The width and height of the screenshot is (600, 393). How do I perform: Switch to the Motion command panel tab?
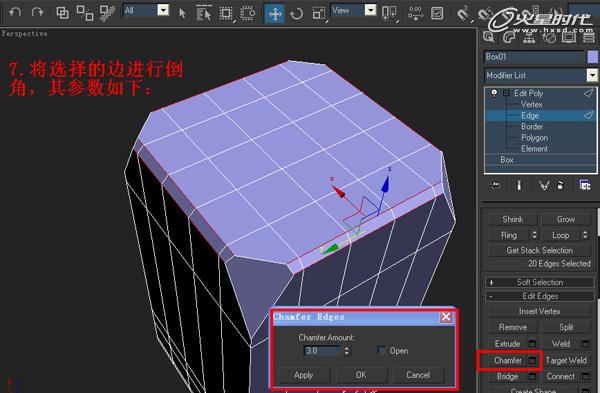(549, 37)
